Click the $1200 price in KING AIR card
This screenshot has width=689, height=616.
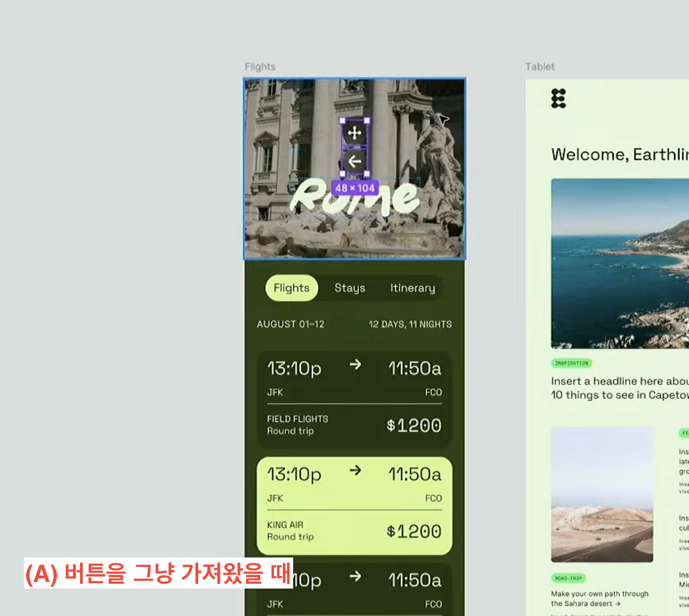pos(414,531)
